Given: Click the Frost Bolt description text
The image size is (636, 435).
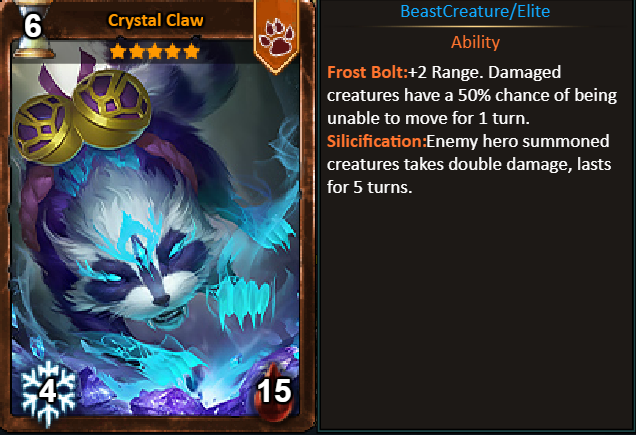Looking at the screenshot, I should point(472,95).
